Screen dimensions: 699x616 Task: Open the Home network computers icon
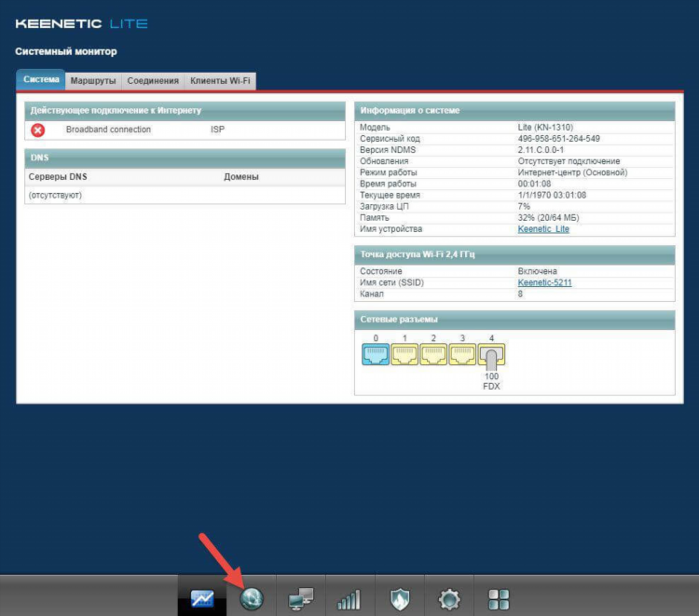click(301, 598)
